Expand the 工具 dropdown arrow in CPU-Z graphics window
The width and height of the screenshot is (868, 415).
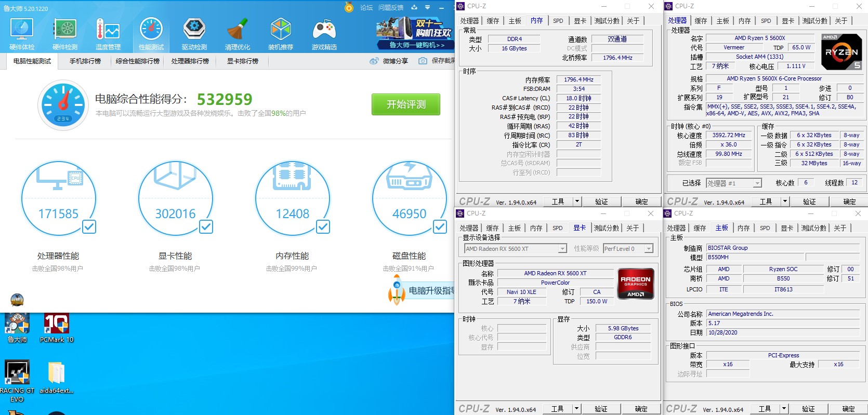coord(576,408)
